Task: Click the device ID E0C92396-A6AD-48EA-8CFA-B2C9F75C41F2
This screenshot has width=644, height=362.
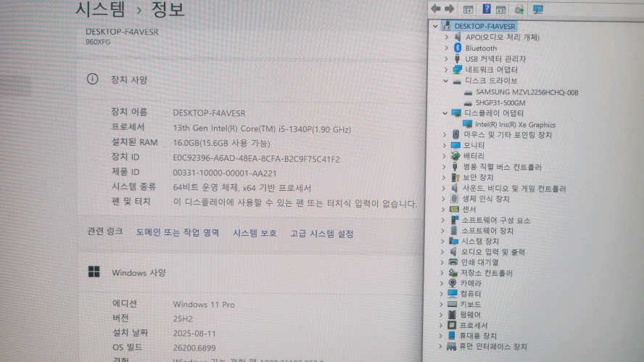Action: coord(256,159)
